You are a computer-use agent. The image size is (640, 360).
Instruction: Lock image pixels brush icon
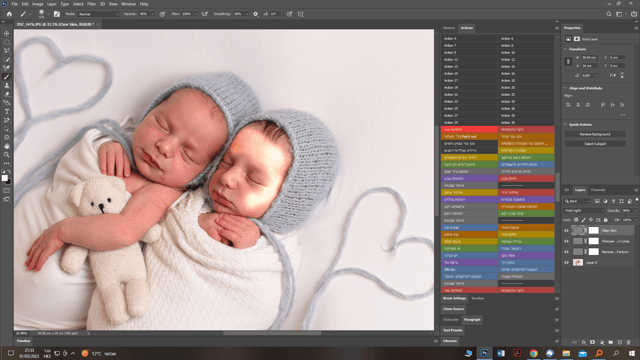[584, 220]
